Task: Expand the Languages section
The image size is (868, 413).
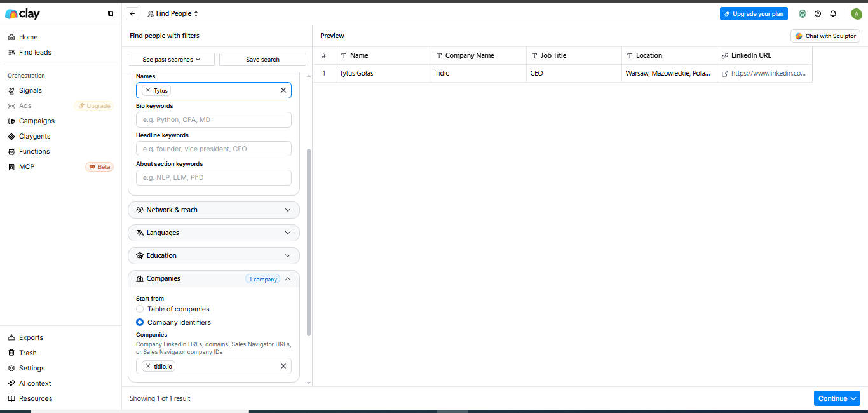Action: coord(214,233)
